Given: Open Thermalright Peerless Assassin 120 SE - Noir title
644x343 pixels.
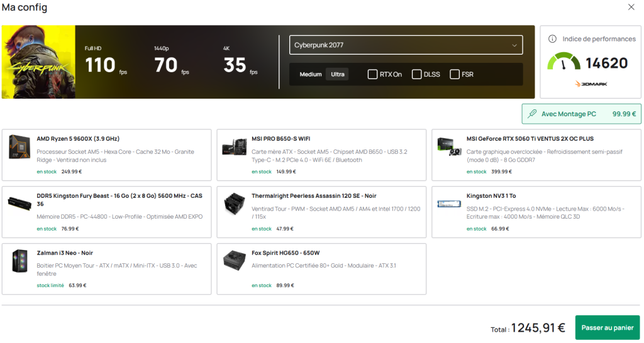Looking at the screenshot, I should click(x=314, y=196).
